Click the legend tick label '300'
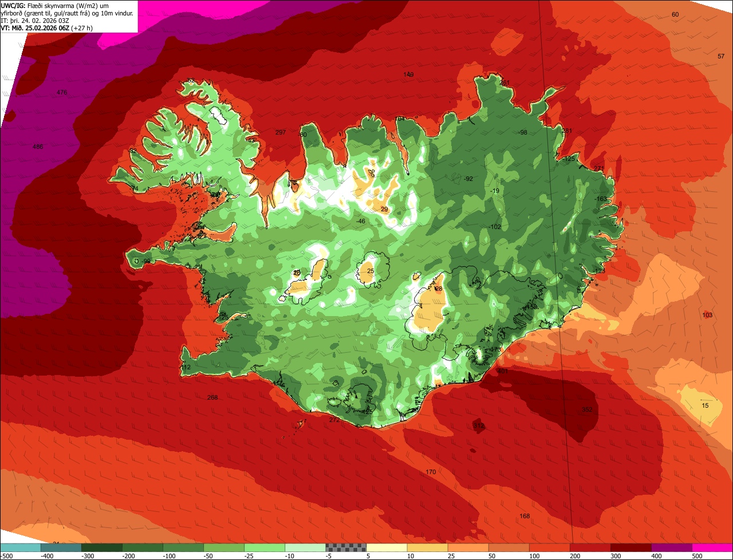733x560 pixels. (617, 556)
